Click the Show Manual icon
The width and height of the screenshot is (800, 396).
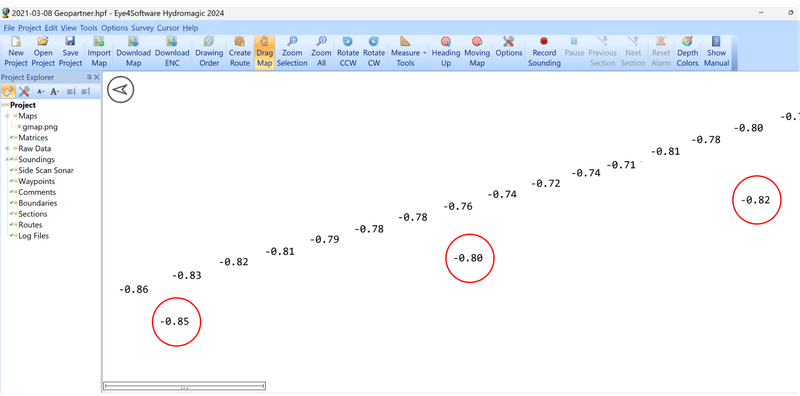716,42
